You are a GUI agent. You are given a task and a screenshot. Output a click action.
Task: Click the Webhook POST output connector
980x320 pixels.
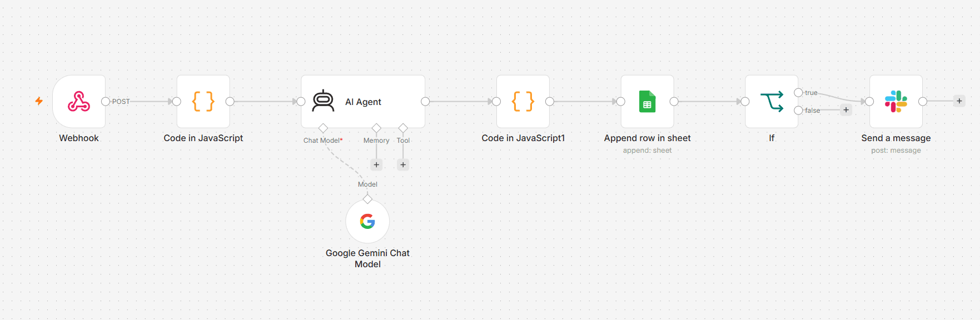(x=106, y=102)
